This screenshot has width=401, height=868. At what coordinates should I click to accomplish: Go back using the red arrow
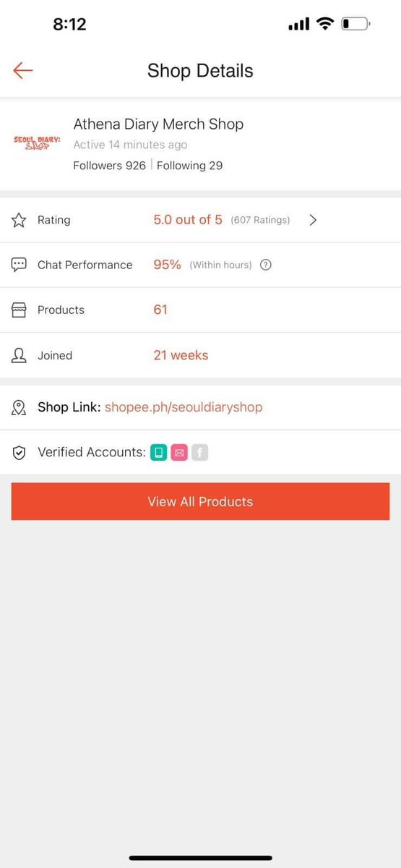(23, 70)
